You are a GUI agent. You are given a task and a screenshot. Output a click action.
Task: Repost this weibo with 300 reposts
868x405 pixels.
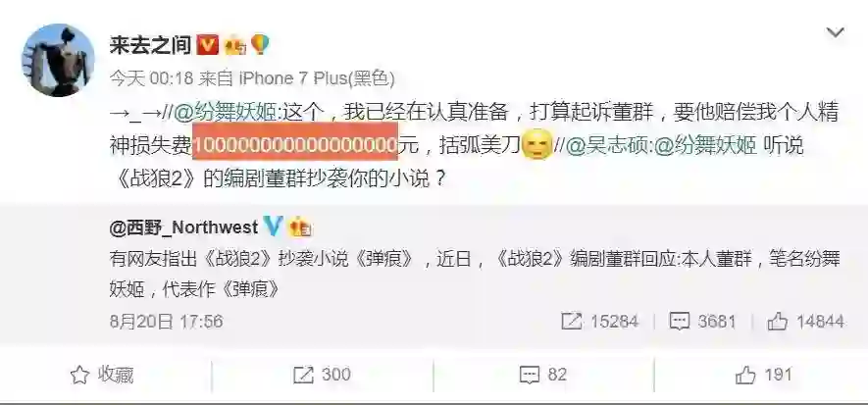(x=322, y=375)
